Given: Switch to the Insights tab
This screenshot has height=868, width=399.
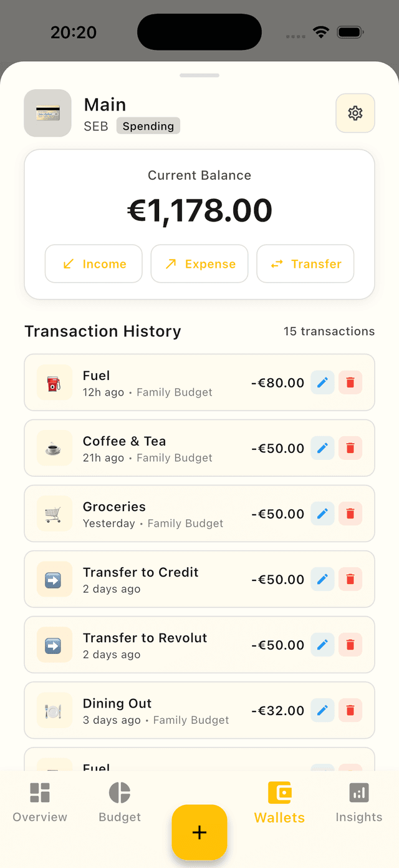Looking at the screenshot, I should coord(359,802).
